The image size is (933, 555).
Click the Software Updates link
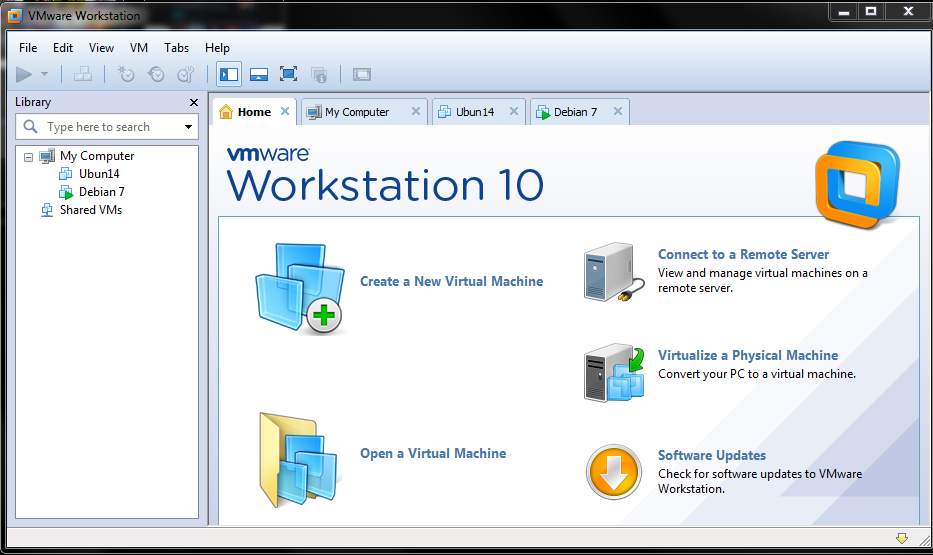tap(712, 455)
